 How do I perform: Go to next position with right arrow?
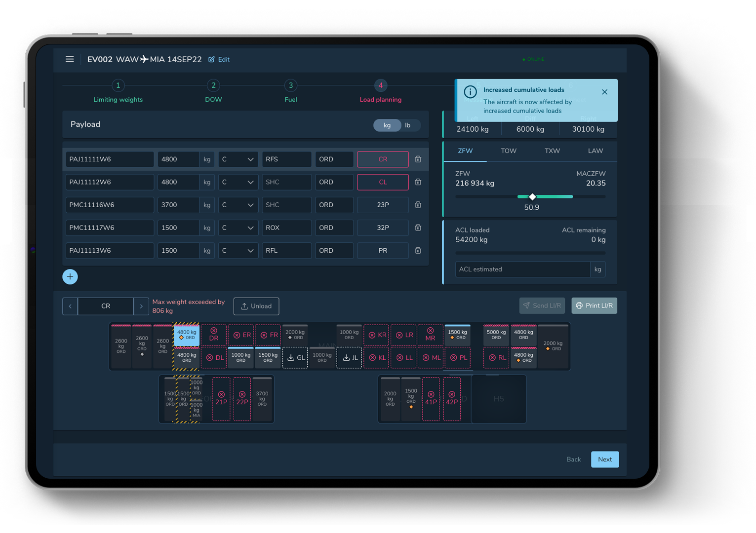tap(141, 306)
